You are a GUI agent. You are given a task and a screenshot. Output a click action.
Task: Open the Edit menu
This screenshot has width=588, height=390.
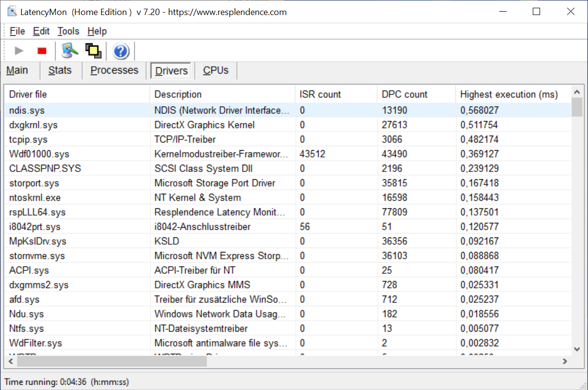[x=41, y=31]
